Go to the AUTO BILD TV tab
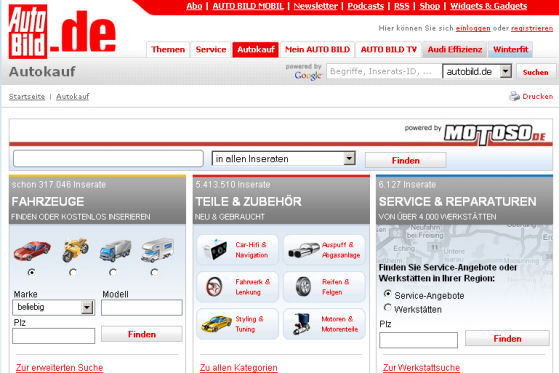Viewport: 559px width, 373px height. pos(389,50)
